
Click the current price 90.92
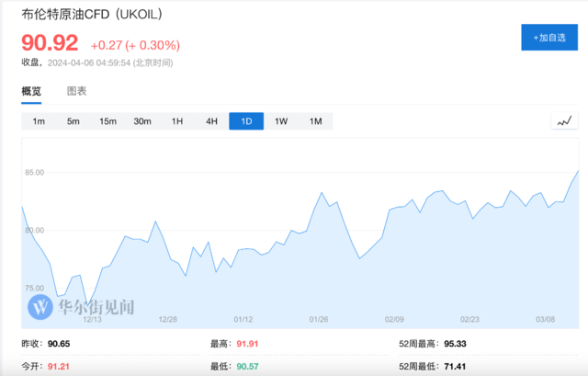[50, 42]
